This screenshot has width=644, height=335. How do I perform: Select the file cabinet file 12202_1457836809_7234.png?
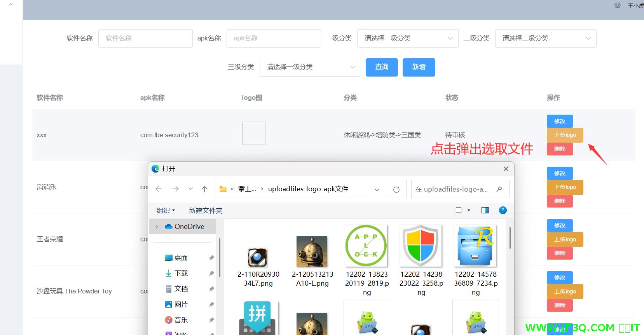point(476,260)
